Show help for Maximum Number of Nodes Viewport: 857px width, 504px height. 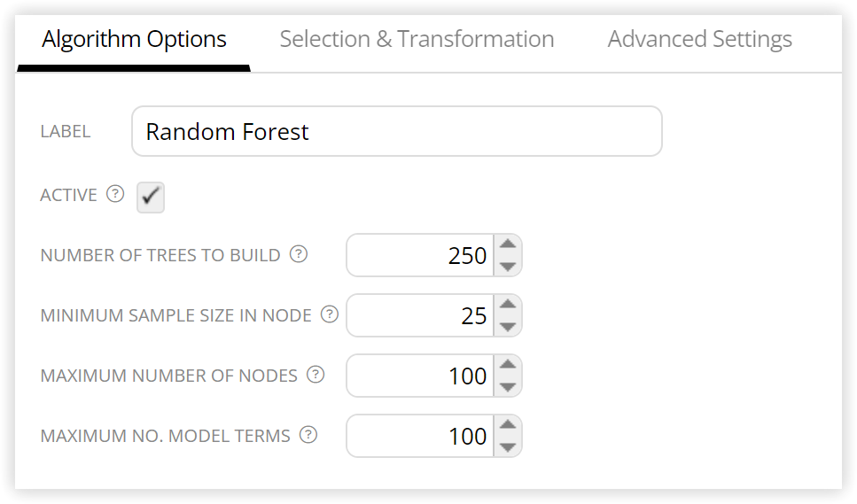coord(316,375)
